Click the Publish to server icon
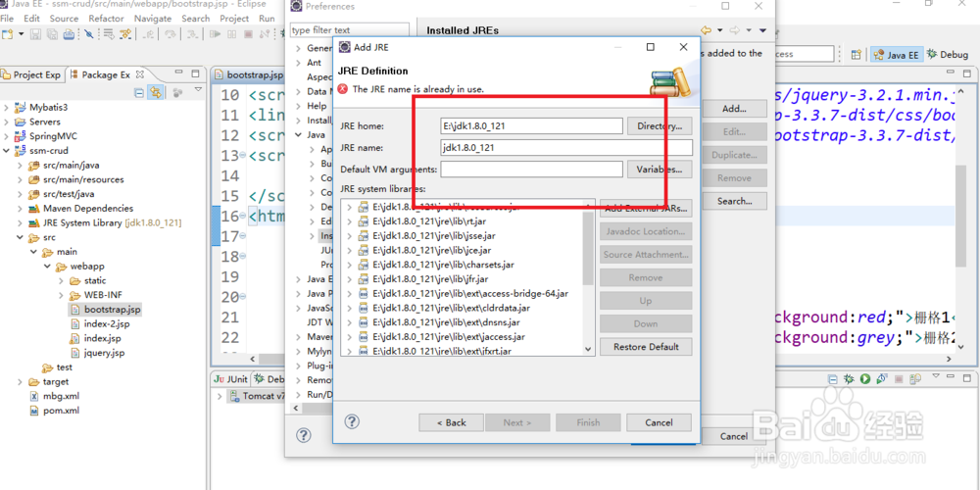This screenshot has height=490, width=980. pos(915,378)
